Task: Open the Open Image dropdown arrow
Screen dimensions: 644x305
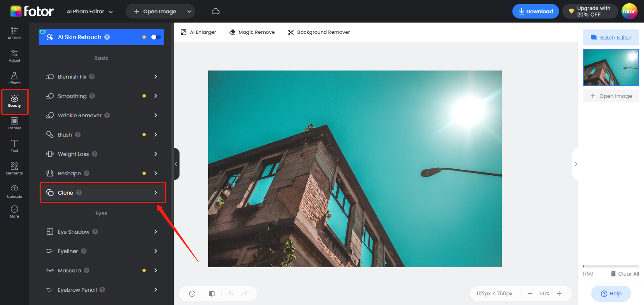Action: tap(189, 11)
